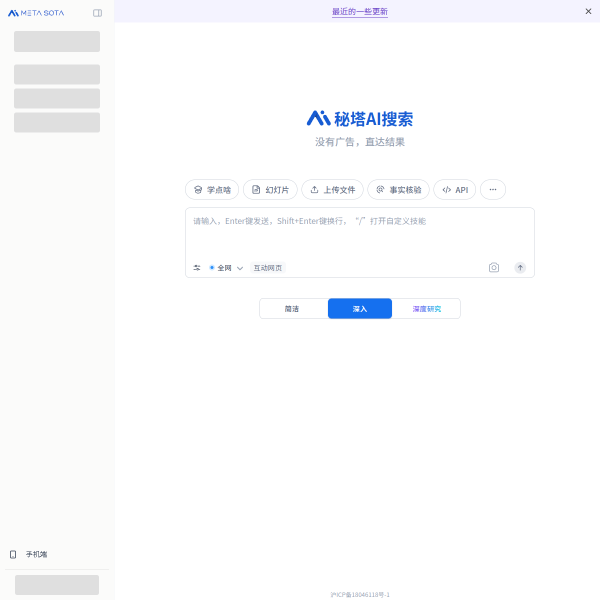
Task: Open the 幻灯片 slides shortcut
Action: [270, 190]
